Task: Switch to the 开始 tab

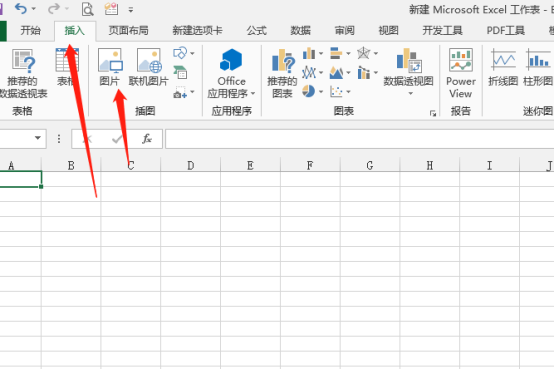Action: click(x=30, y=31)
